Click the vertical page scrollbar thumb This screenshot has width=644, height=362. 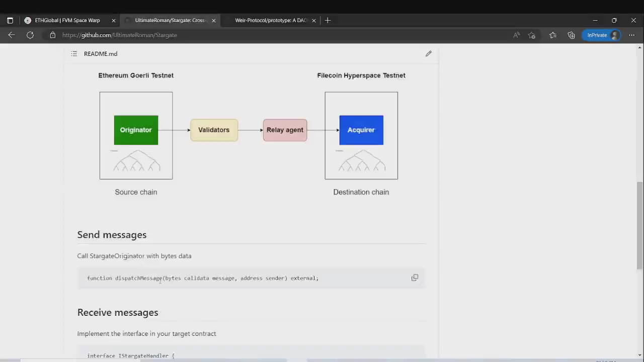click(640, 226)
